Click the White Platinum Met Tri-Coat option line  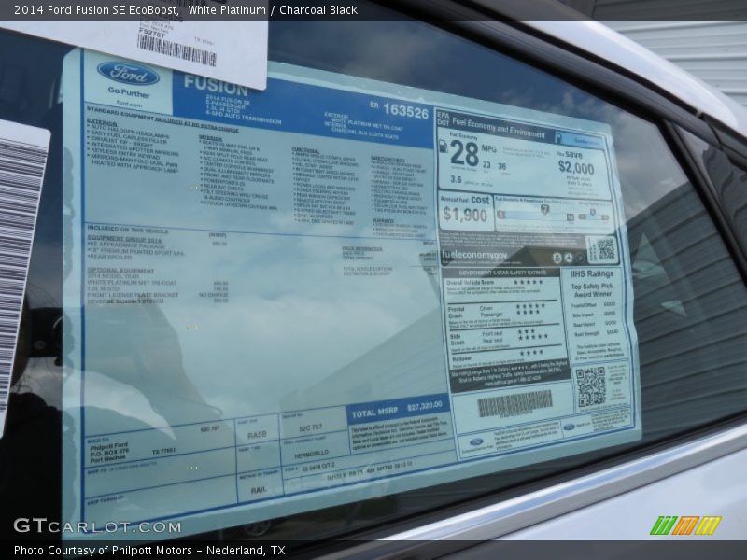[x=132, y=283]
